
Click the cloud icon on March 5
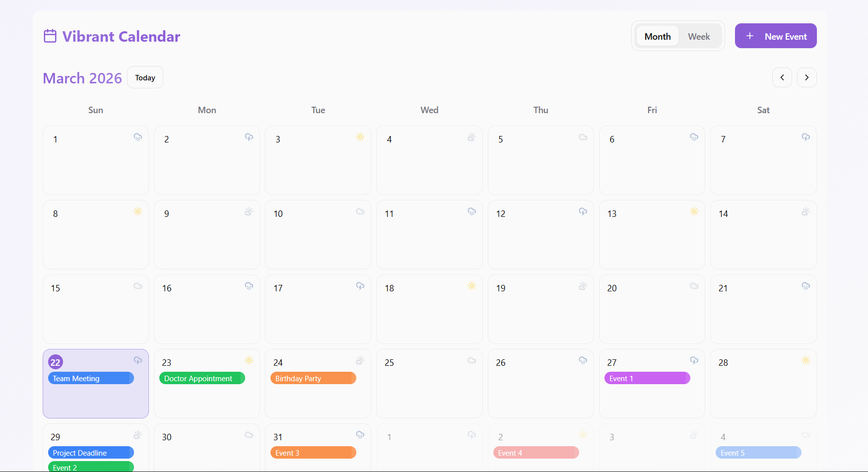(x=583, y=137)
